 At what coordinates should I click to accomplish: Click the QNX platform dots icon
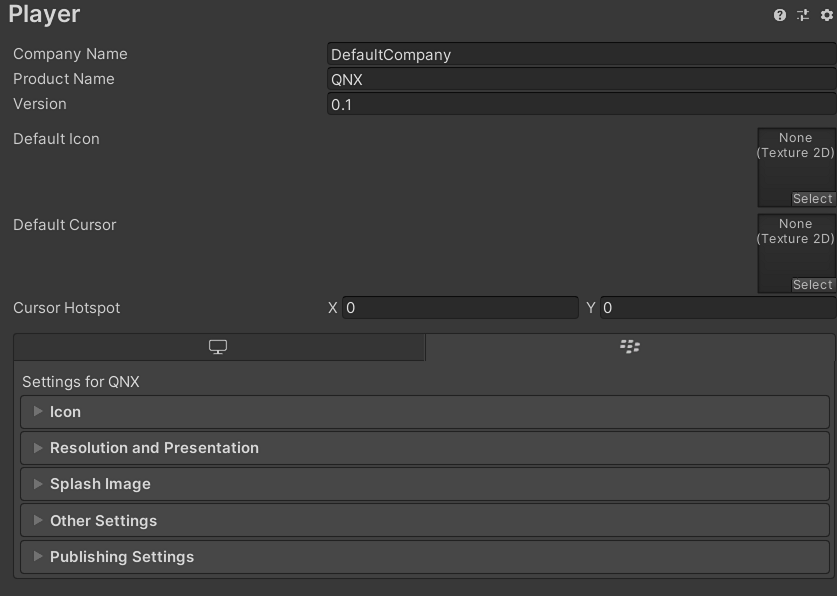[x=628, y=346]
